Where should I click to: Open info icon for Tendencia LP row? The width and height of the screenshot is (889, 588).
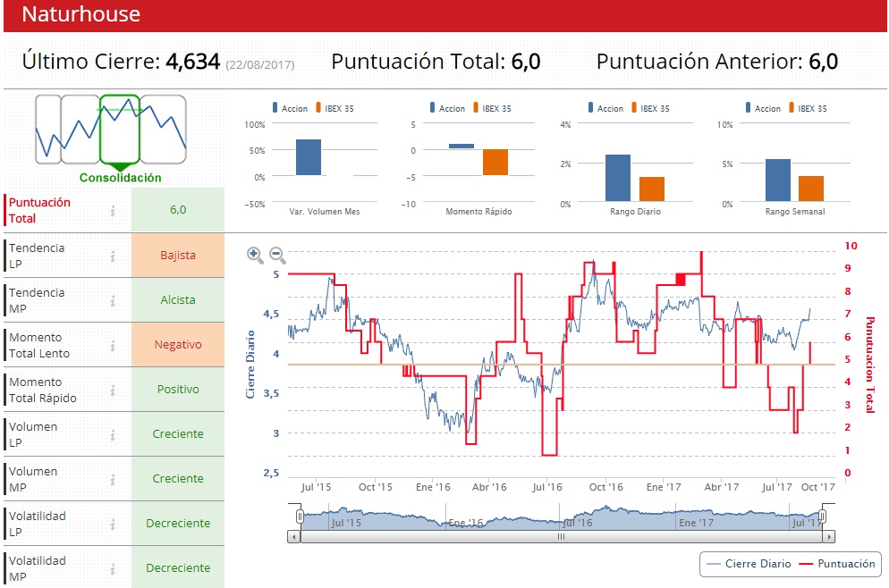pos(113,256)
